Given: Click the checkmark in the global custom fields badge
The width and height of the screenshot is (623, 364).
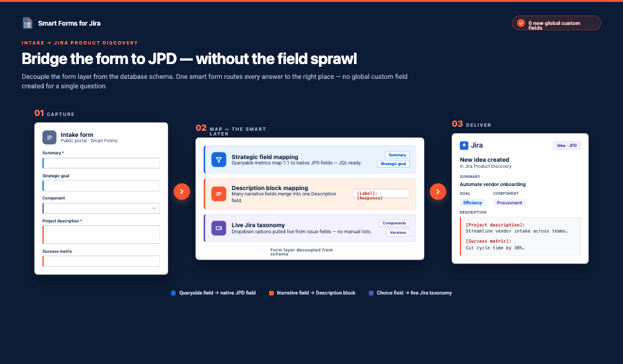Looking at the screenshot, I should point(521,23).
